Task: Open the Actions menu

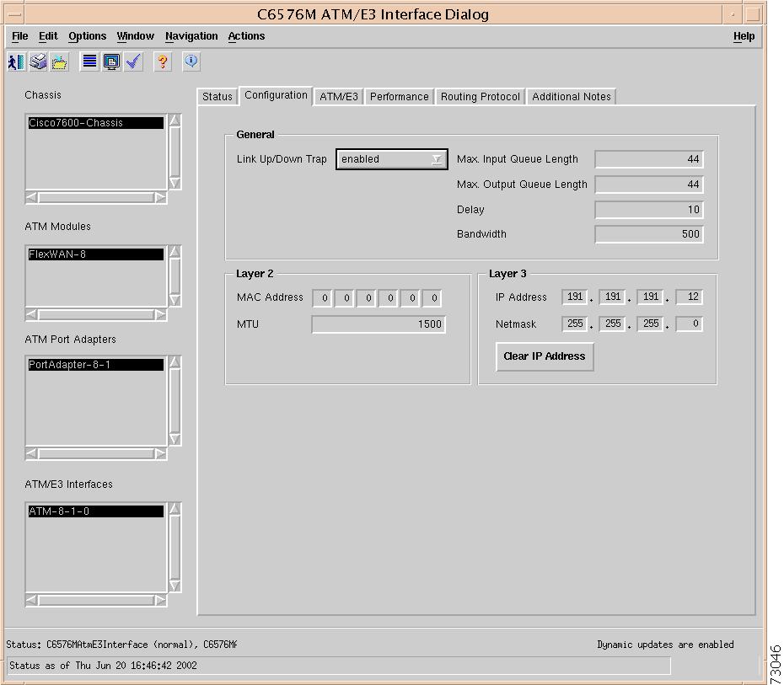Action: pos(246,36)
